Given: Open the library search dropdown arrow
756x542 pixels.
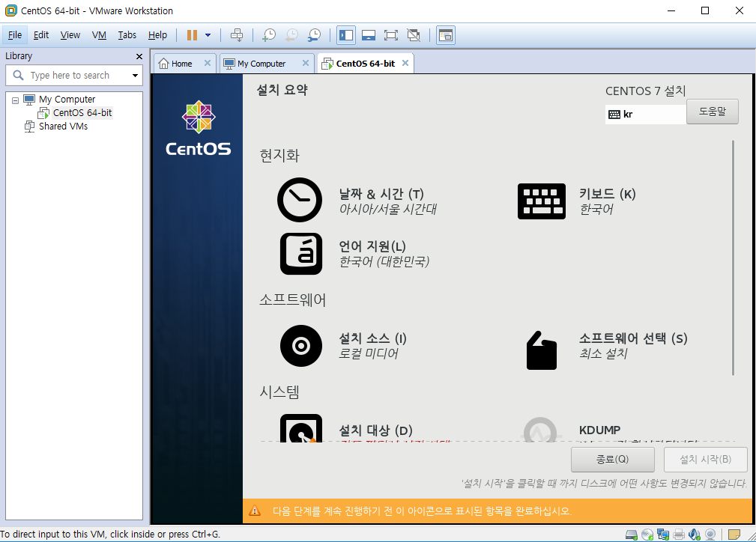Looking at the screenshot, I should pyautogui.click(x=135, y=75).
